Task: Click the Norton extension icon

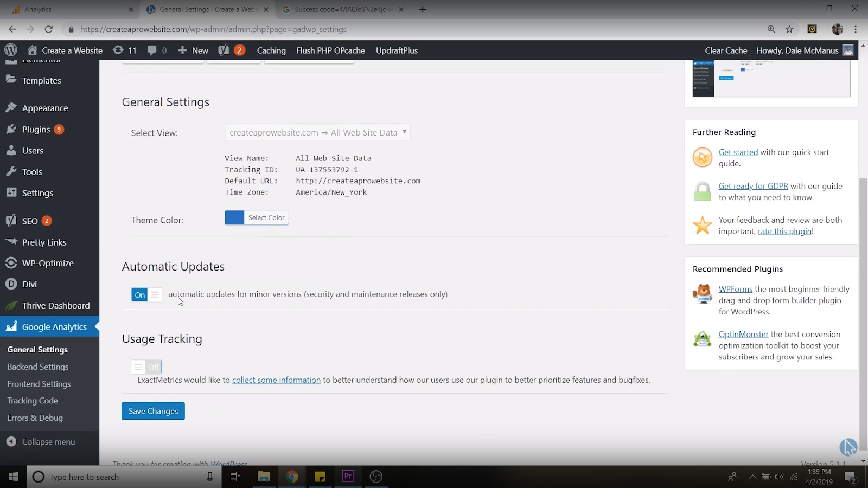Action: (x=812, y=29)
